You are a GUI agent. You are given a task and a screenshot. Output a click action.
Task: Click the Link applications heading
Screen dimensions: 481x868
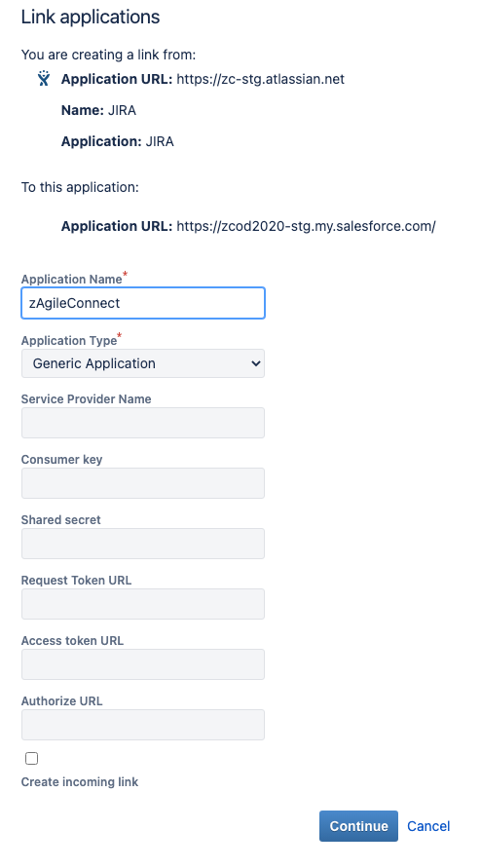click(x=91, y=17)
